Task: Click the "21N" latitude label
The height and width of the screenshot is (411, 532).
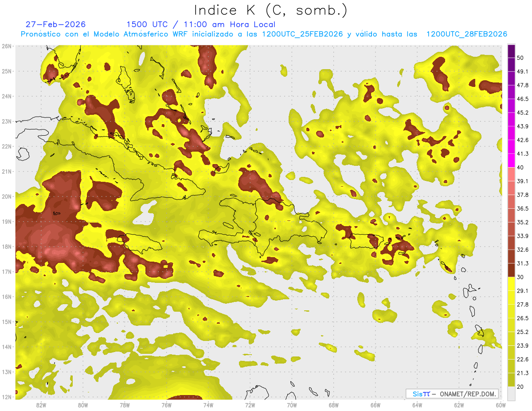Action: pyautogui.click(x=7, y=171)
